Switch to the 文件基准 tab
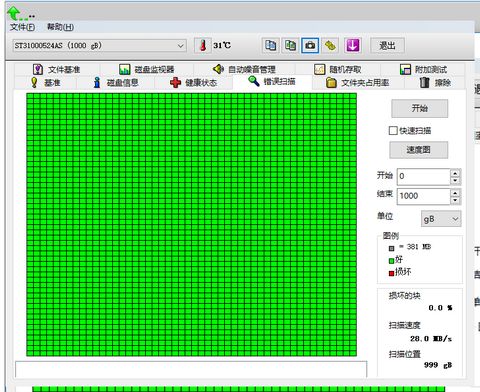480x392 pixels. (57, 69)
